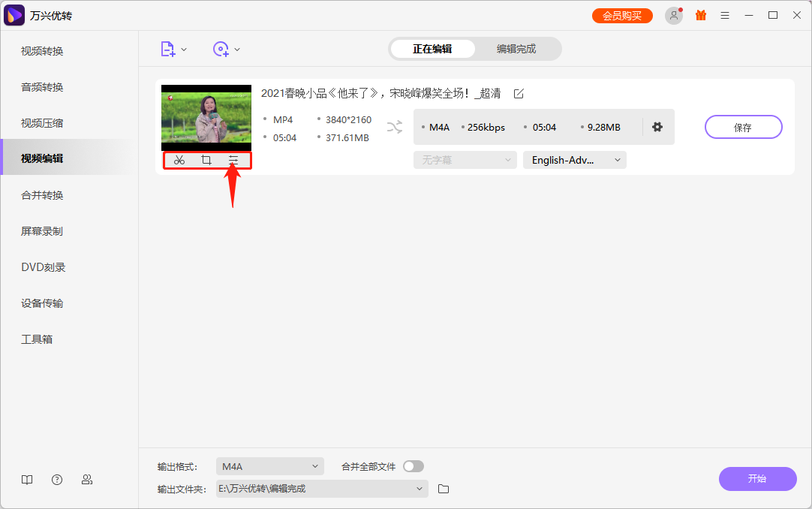Click the add file icon
812x509 pixels.
pos(168,50)
